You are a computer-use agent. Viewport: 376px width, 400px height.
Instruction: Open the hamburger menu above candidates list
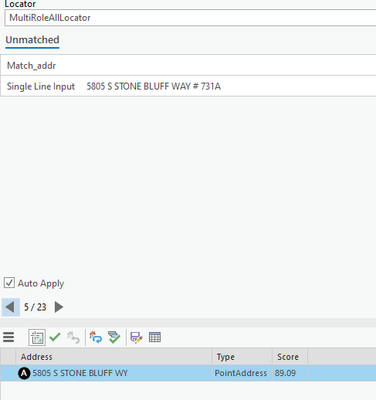9,337
